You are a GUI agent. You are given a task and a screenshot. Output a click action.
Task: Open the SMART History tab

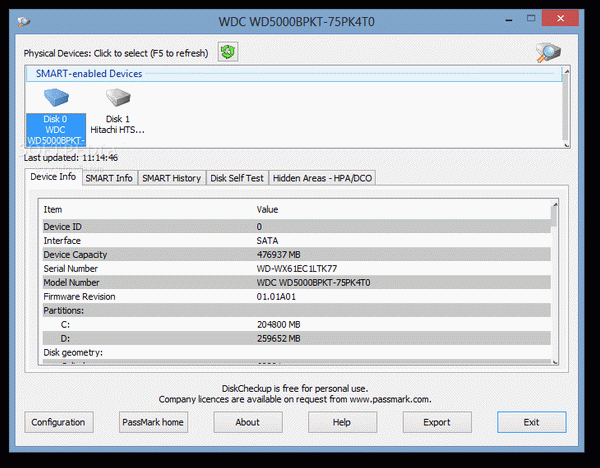171,178
